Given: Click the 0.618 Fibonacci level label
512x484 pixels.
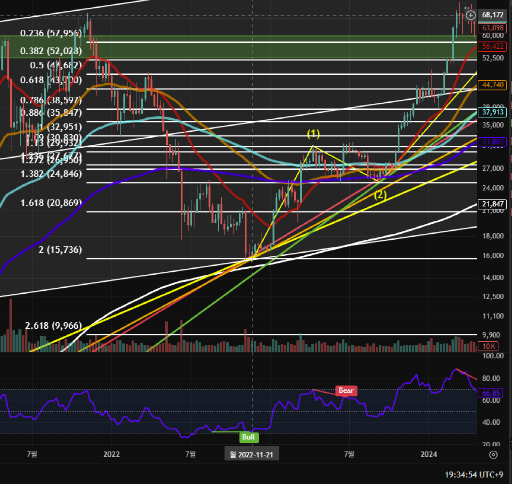Looking at the screenshot, I should pyautogui.click(x=51, y=80).
